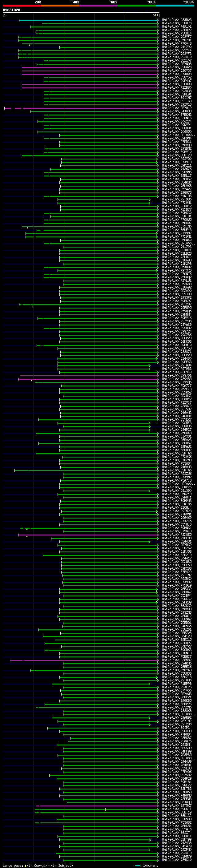Click label UniRef100_C7JA08
The width and height of the screenshot is (197, 868).
click(x=177, y=74)
